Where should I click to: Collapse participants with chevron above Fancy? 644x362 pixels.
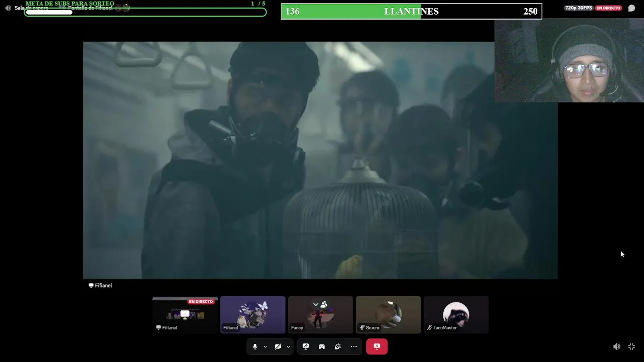pos(315,304)
